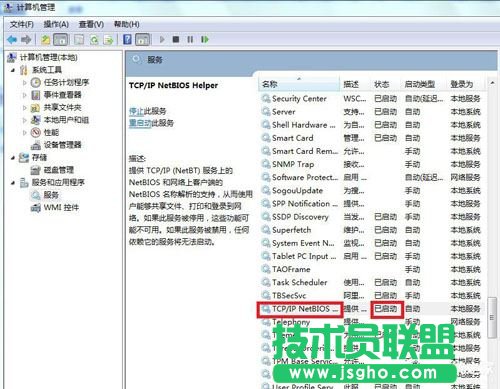
Task: Select 服务 in the left tree
Action: (x=51, y=195)
